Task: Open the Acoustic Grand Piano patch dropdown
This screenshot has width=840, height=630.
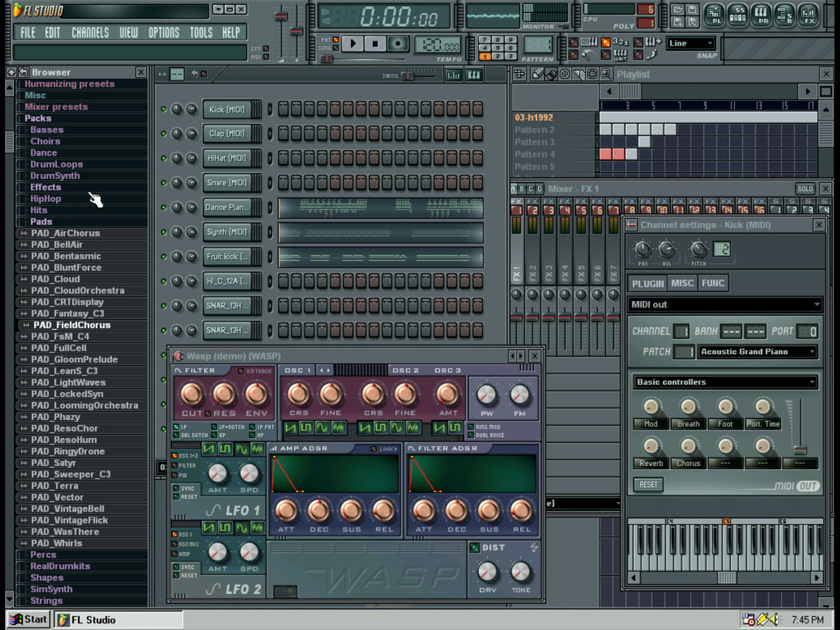Action: (x=758, y=352)
